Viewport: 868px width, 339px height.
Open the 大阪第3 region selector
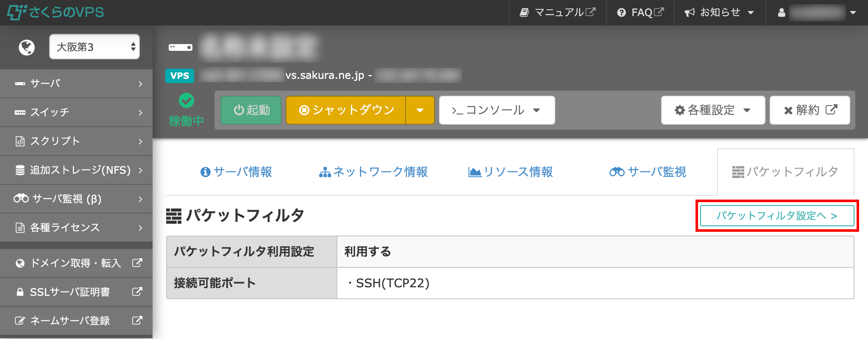(95, 47)
